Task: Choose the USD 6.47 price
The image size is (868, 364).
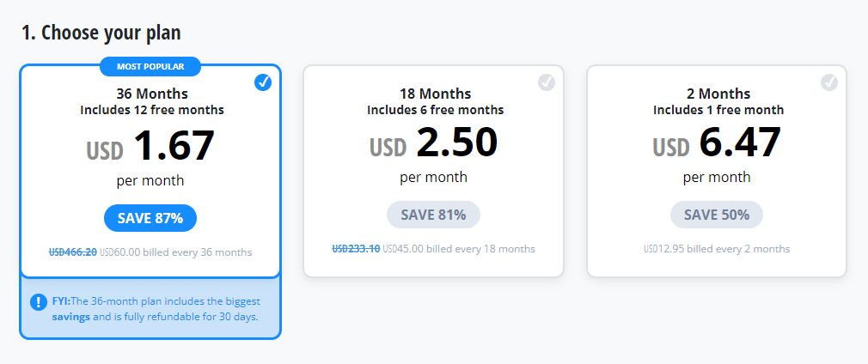Action: pyautogui.click(x=717, y=143)
